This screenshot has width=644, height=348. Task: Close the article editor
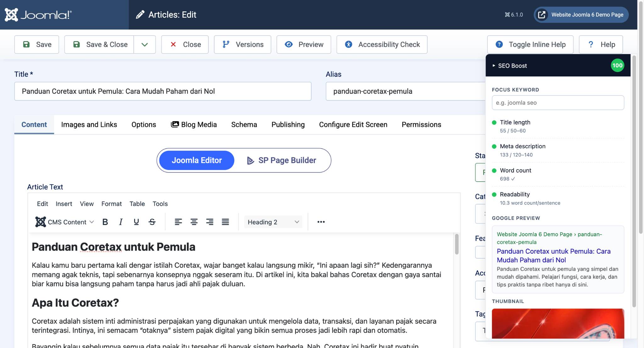point(185,44)
